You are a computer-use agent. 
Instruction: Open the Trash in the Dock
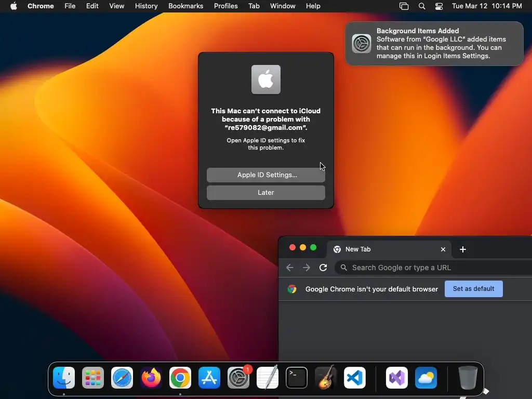468,378
